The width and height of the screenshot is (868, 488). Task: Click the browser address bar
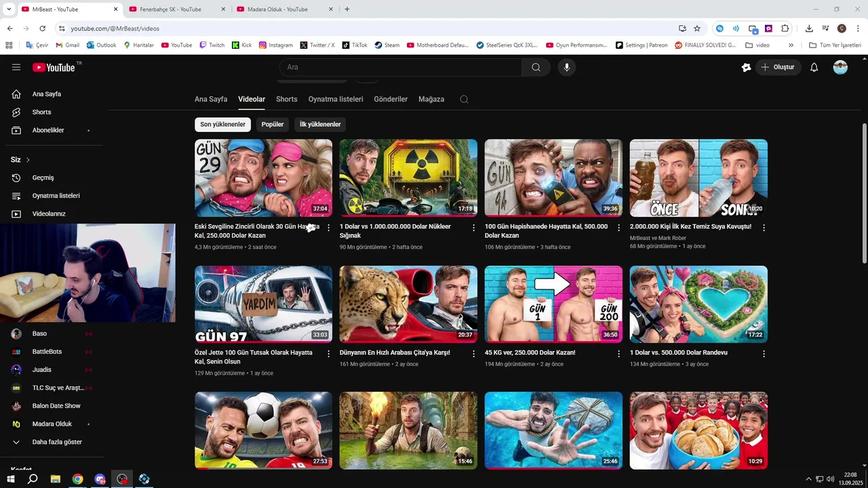pyautogui.click(x=366, y=28)
